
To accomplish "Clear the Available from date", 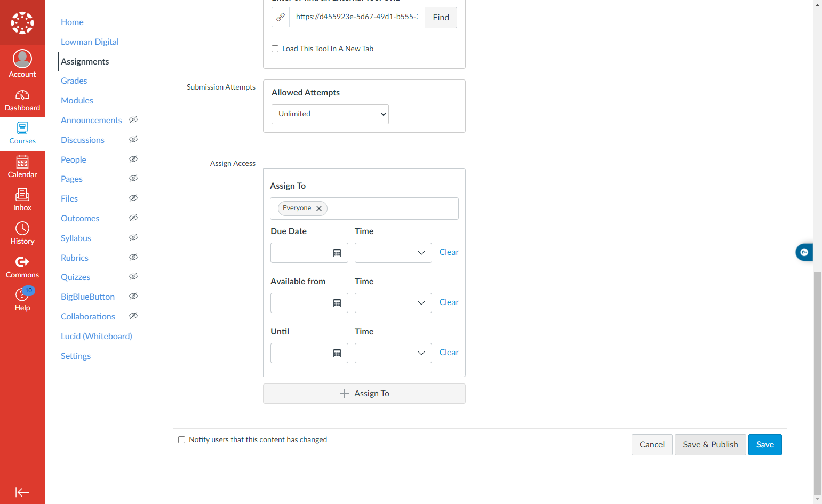I will point(449,302).
